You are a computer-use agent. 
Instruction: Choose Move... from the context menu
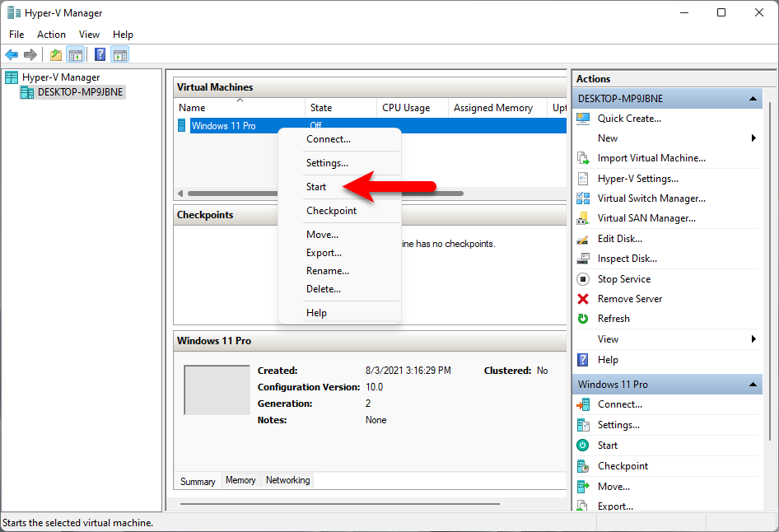click(x=340, y=235)
